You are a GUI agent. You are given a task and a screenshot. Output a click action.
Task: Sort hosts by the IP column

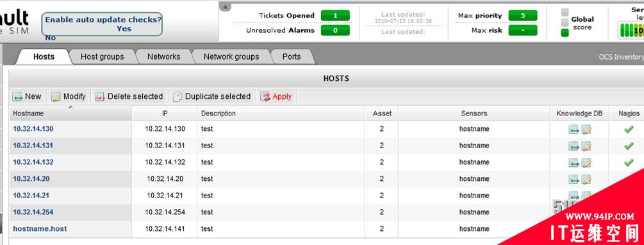(x=164, y=114)
